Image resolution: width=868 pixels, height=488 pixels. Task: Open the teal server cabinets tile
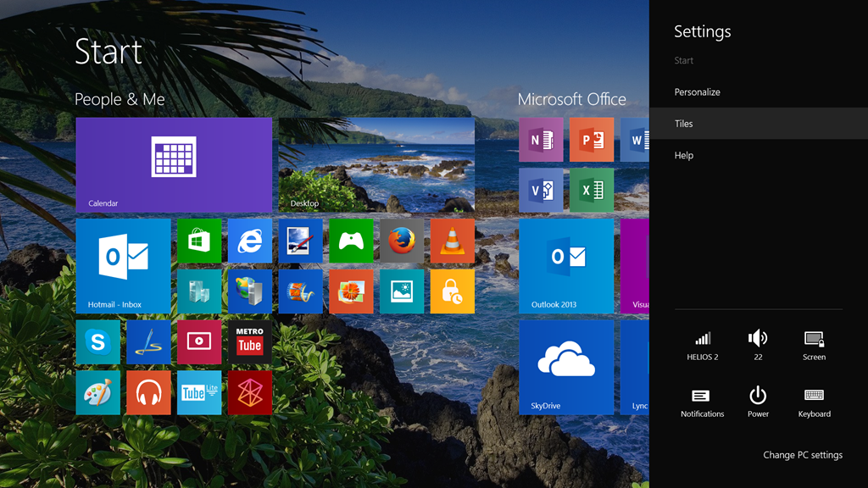[x=199, y=291]
